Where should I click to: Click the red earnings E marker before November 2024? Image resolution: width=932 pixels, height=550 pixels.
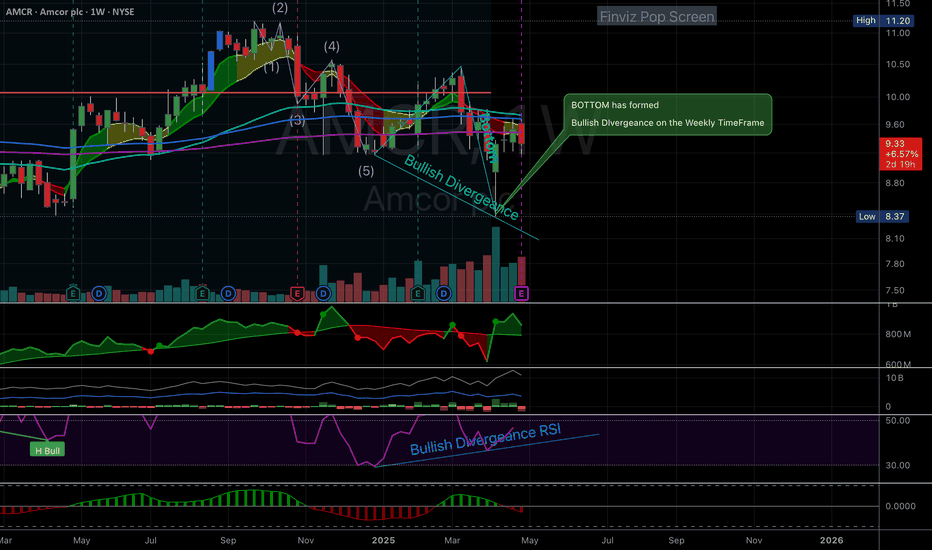click(297, 293)
